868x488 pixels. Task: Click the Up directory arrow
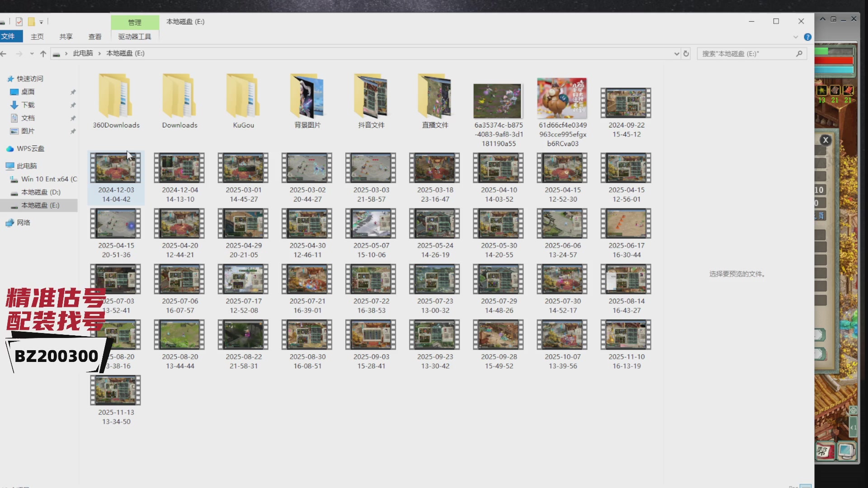43,53
